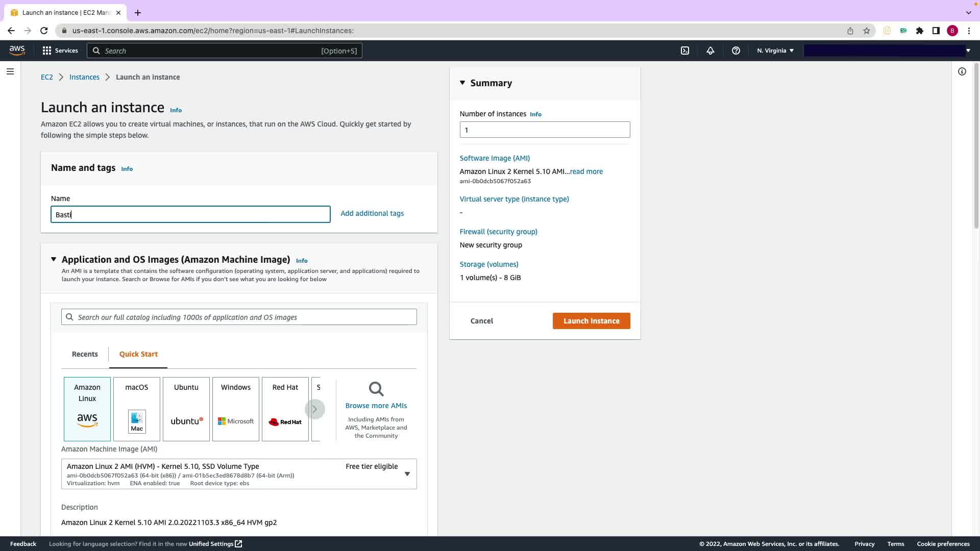Viewport: 980px width, 551px height.
Task: Switch to the Quick Start tab
Action: [138, 354]
